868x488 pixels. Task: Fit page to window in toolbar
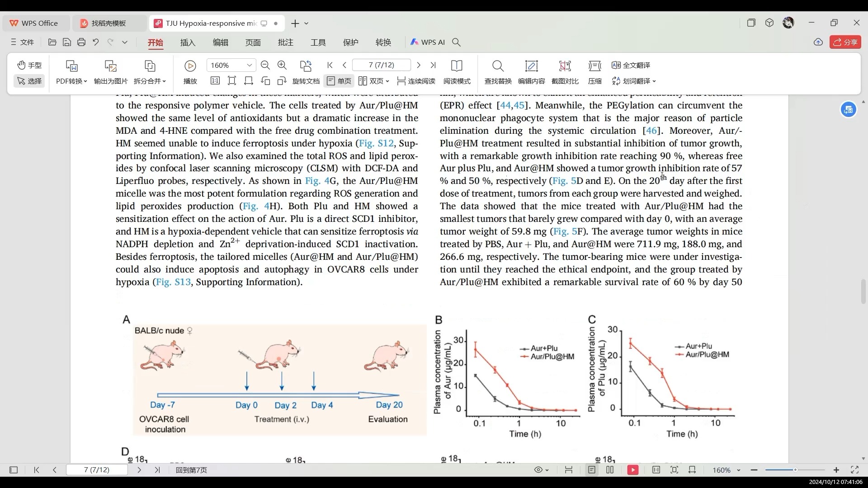pyautogui.click(x=232, y=81)
